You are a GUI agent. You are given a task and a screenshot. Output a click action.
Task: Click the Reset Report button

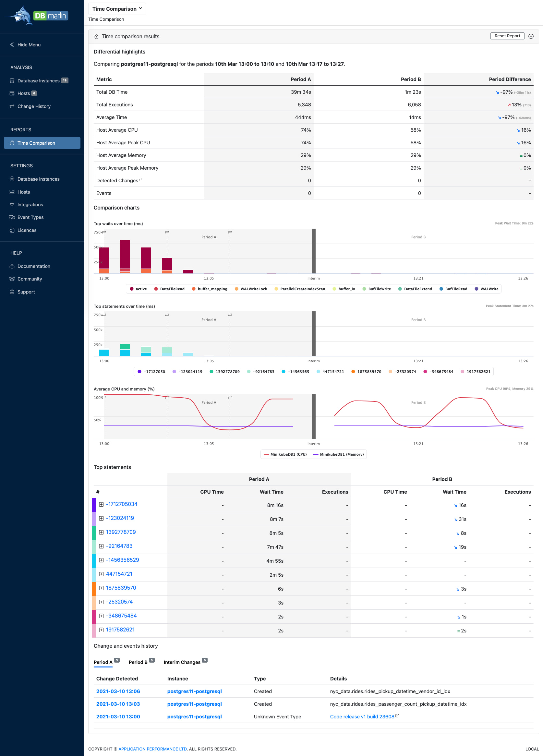pyautogui.click(x=507, y=36)
